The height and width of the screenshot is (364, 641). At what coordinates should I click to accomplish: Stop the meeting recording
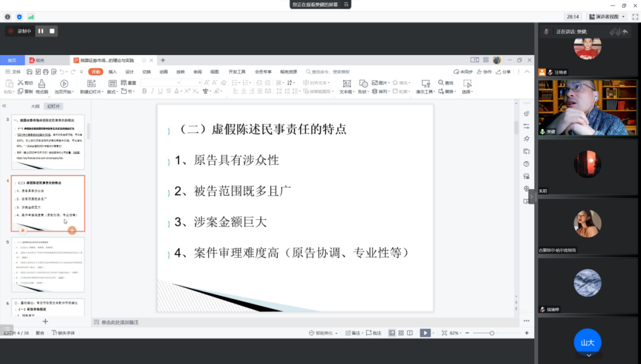tap(52, 31)
